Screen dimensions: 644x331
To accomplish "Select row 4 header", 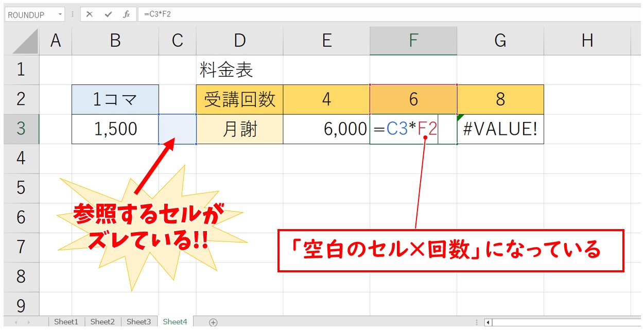I will 21,159.
